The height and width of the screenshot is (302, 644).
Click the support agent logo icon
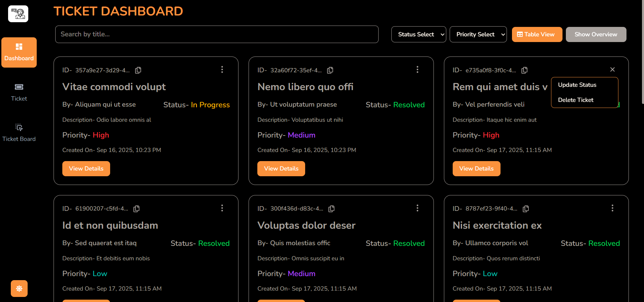pos(18,14)
